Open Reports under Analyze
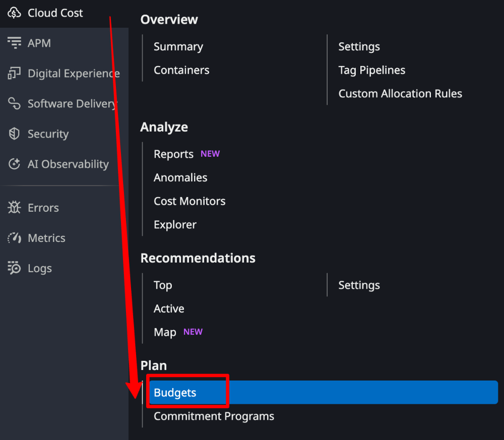 [x=173, y=154]
